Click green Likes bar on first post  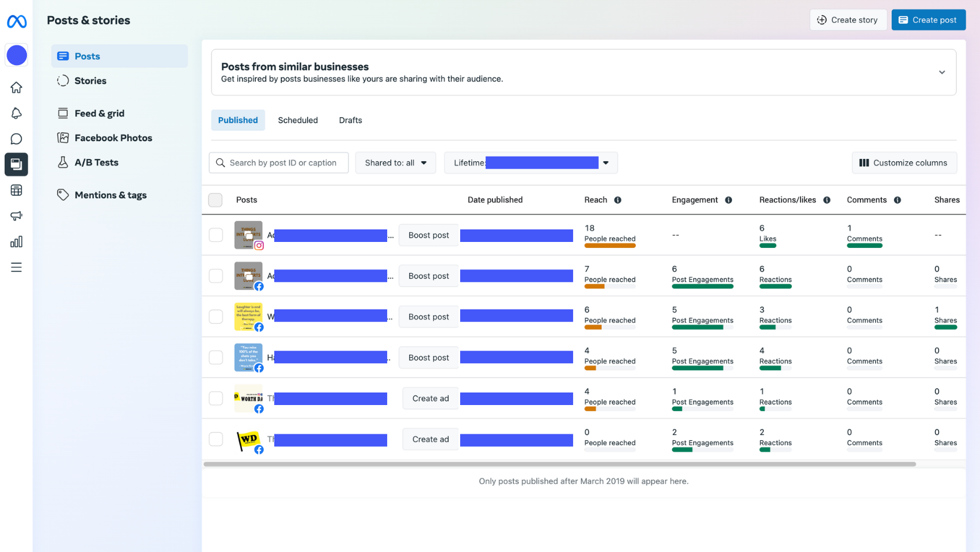click(x=768, y=246)
